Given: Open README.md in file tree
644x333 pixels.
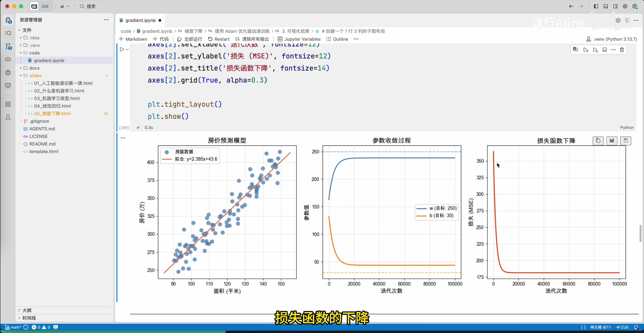Looking at the screenshot, I should pyautogui.click(x=42, y=144).
